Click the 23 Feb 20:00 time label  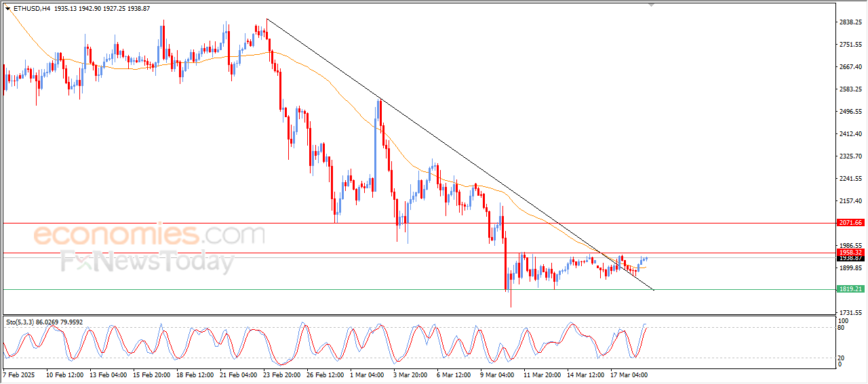(x=281, y=374)
